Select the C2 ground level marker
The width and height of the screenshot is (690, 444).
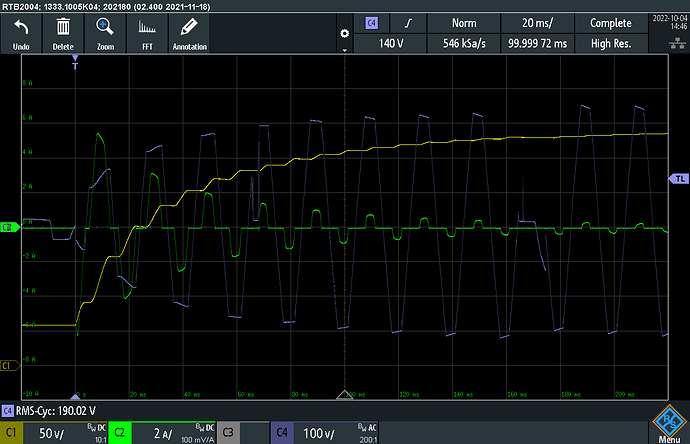tap(10, 227)
